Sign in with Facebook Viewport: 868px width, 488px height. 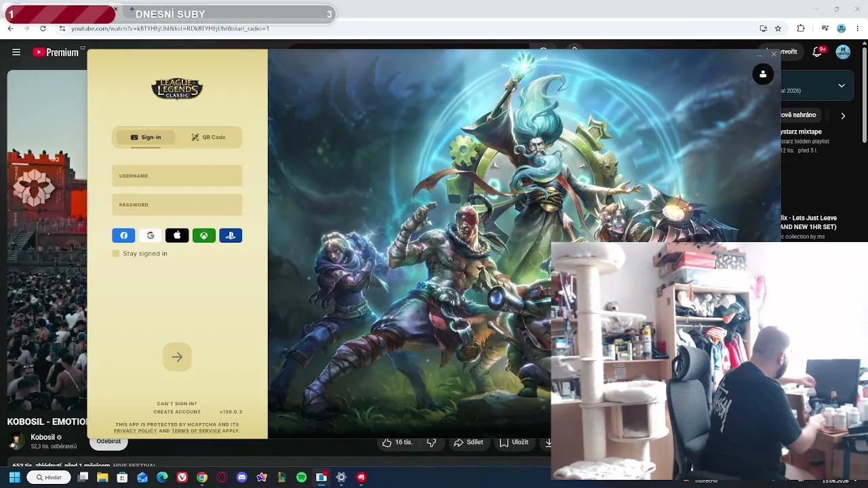click(x=123, y=235)
